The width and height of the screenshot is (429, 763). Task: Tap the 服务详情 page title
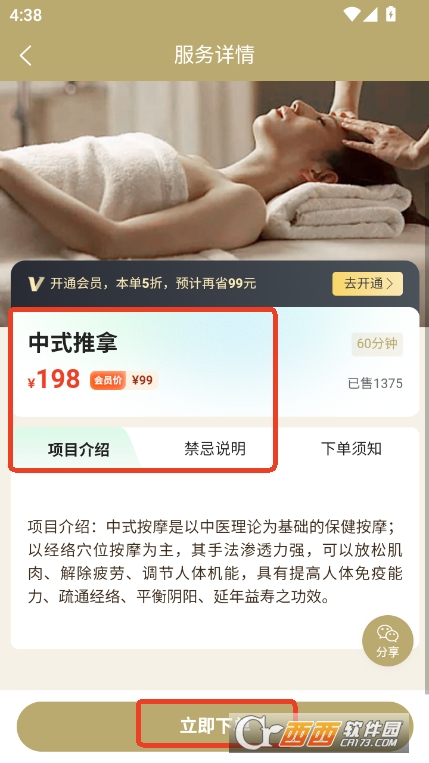(x=214, y=54)
